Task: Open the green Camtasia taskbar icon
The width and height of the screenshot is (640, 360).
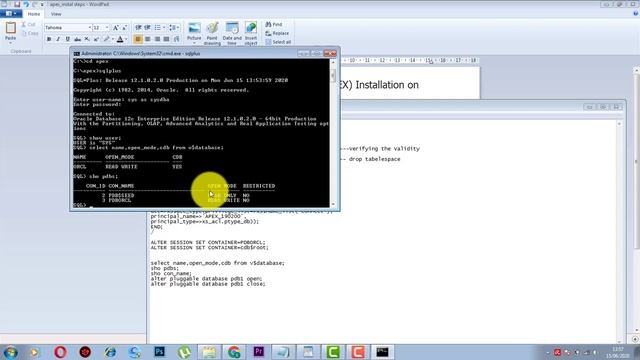Action: (x=333, y=352)
